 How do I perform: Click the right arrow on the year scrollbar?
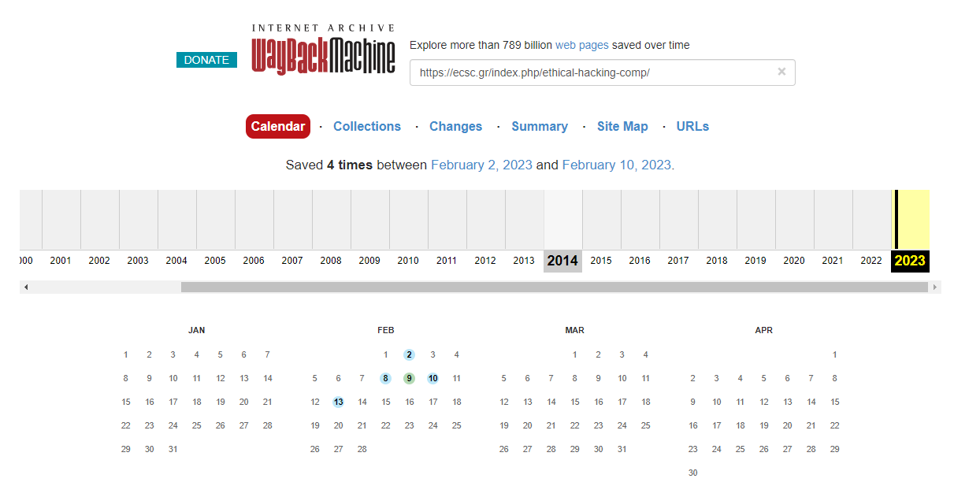click(935, 288)
